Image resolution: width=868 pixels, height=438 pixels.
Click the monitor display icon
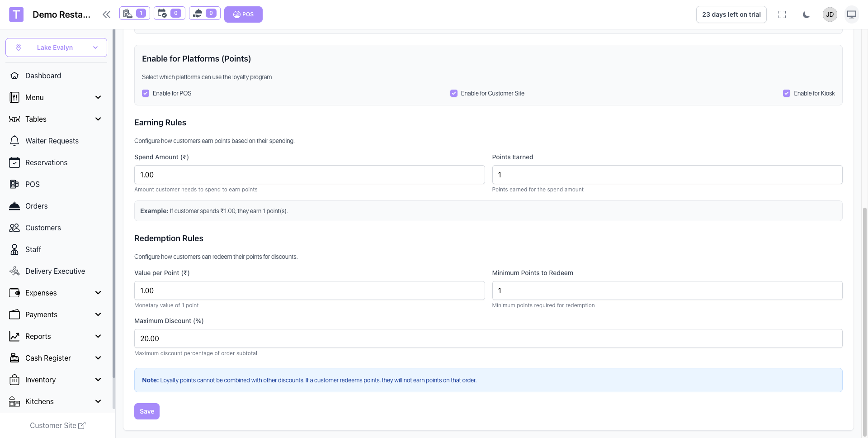click(852, 14)
